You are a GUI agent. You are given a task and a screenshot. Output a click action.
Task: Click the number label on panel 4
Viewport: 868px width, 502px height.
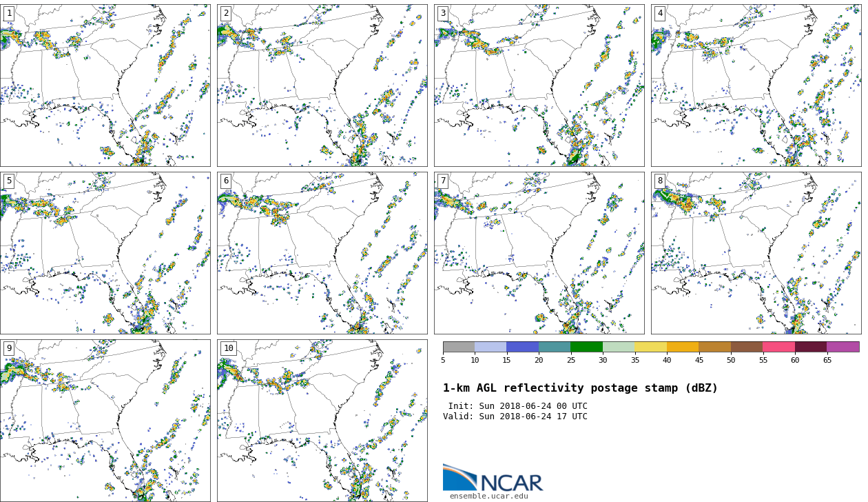coord(660,13)
